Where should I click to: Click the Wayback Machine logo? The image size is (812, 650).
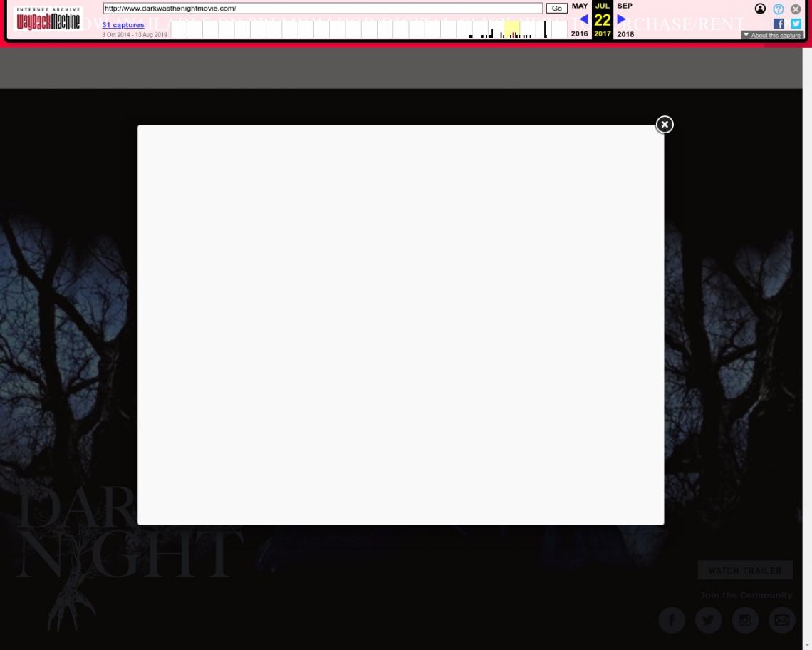click(x=48, y=19)
